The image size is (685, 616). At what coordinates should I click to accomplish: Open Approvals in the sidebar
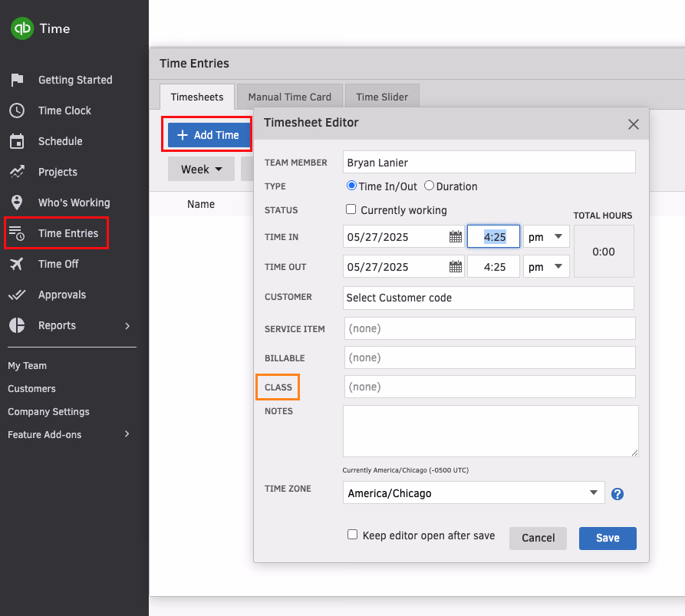pyautogui.click(x=62, y=295)
